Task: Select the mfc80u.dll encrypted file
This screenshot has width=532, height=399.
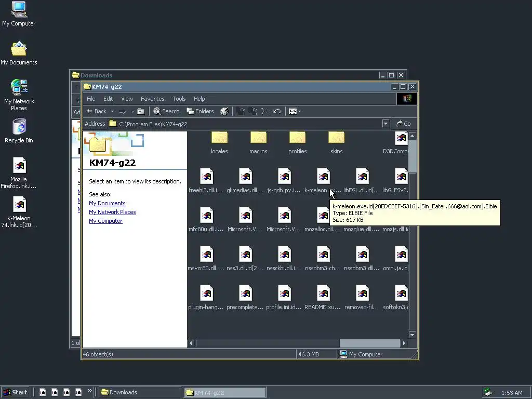Action: 206,220
